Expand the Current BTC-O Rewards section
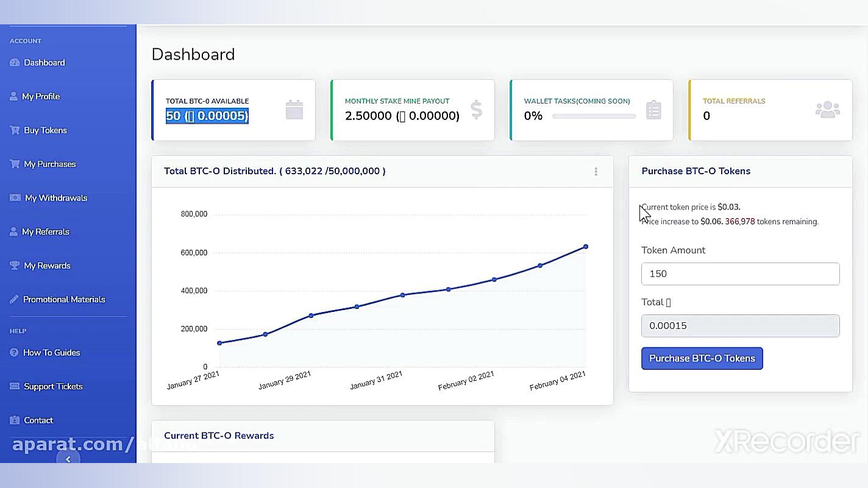The image size is (868, 488). tap(219, 436)
